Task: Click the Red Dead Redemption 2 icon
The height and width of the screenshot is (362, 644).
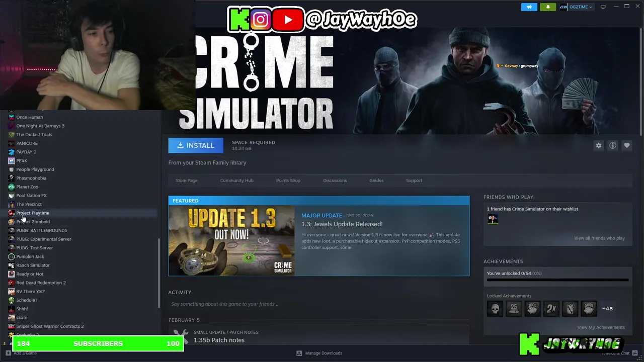Action: (x=12, y=283)
